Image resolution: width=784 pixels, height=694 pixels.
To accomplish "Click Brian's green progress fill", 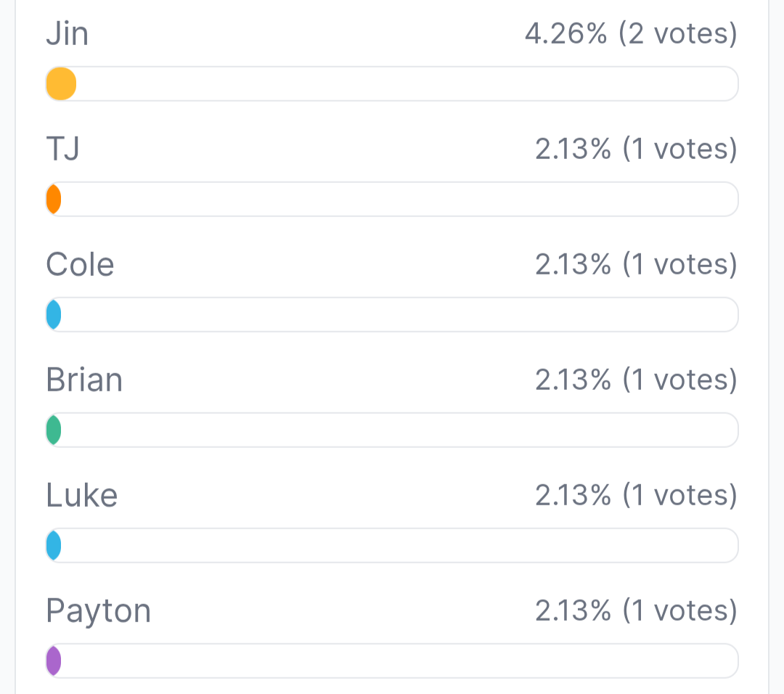I will (54, 430).
